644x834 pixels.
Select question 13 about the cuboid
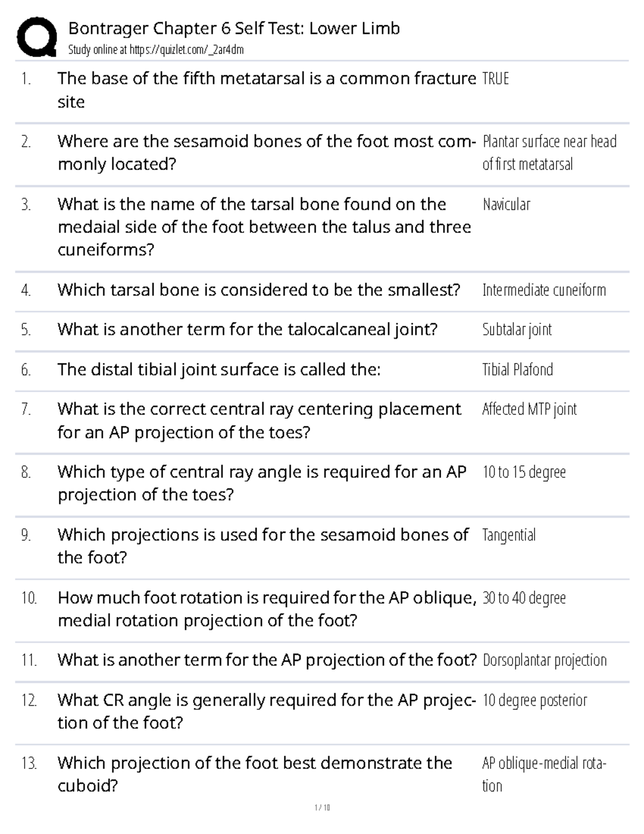click(x=254, y=774)
